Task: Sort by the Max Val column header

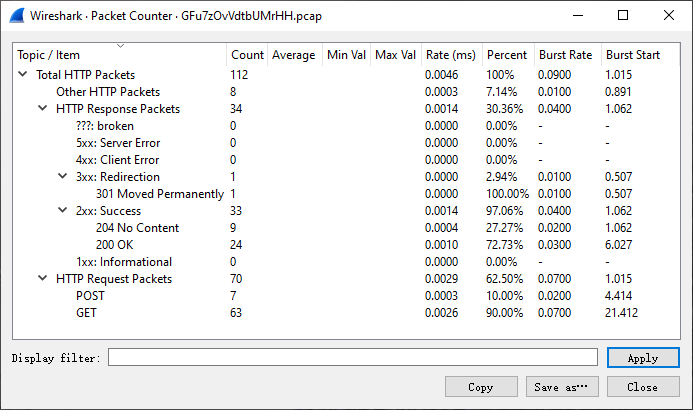Action: point(396,55)
